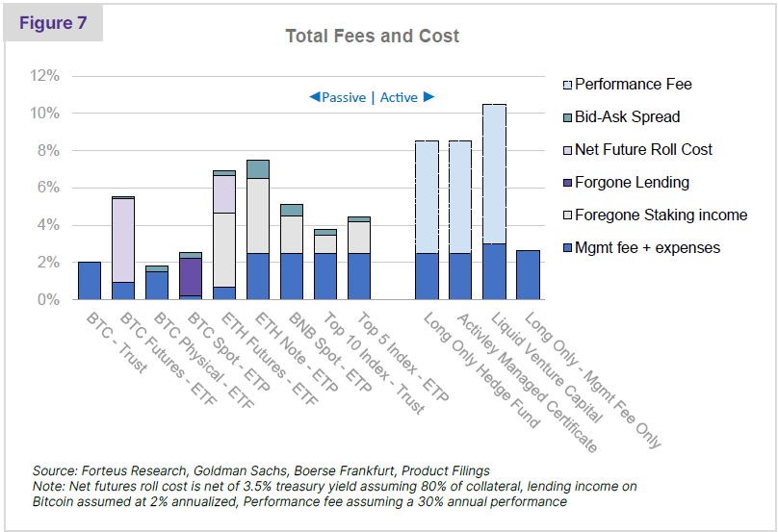Click the BTC - Trust blue bar

[x=90, y=281]
